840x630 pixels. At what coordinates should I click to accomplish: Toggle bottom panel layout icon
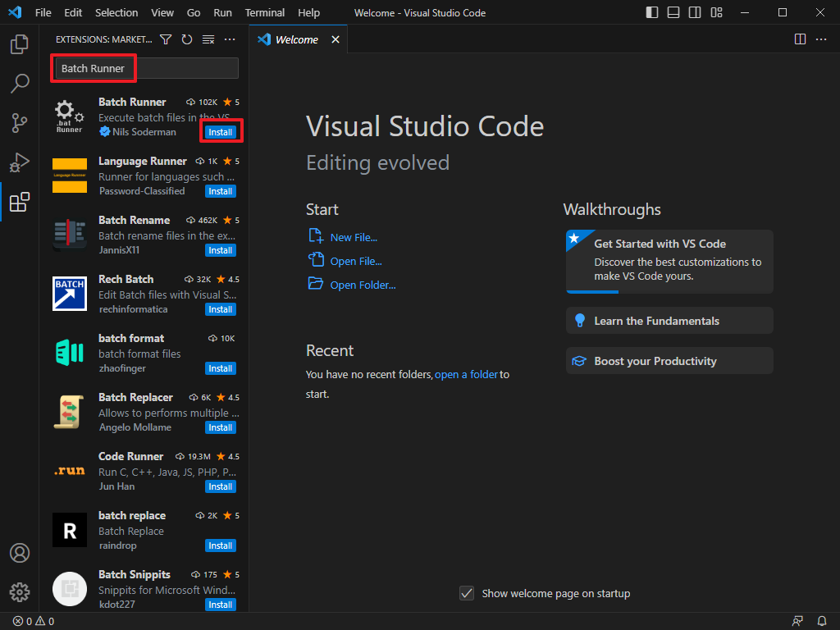click(x=673, y=12)
